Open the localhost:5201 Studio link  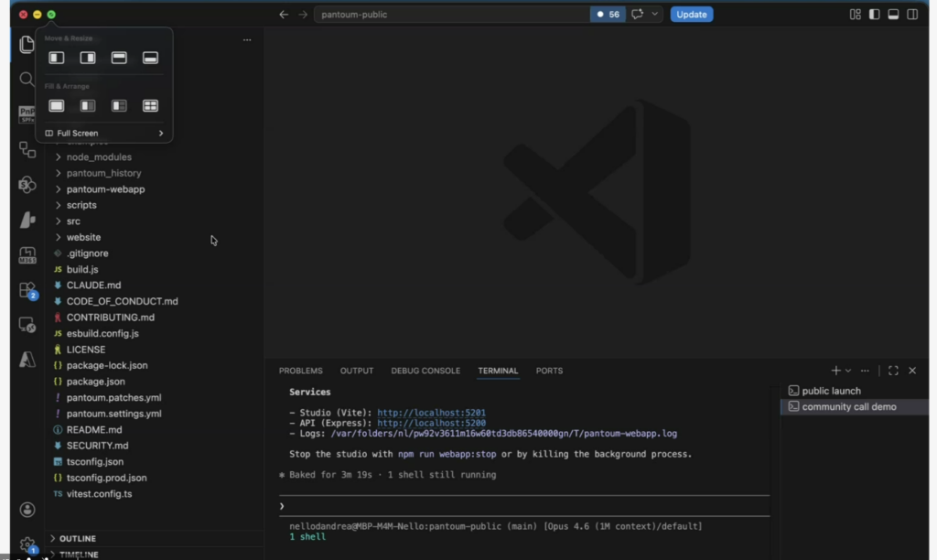click(431, 413)
